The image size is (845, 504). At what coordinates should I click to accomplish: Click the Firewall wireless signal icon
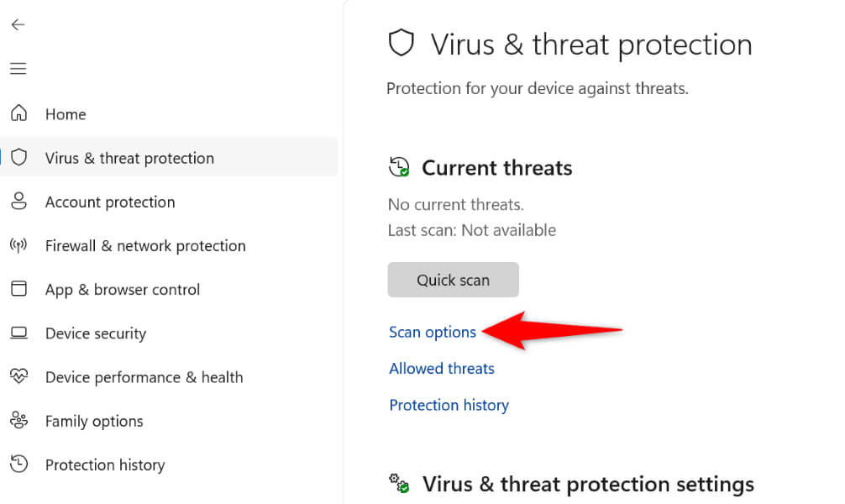point(18,245)
